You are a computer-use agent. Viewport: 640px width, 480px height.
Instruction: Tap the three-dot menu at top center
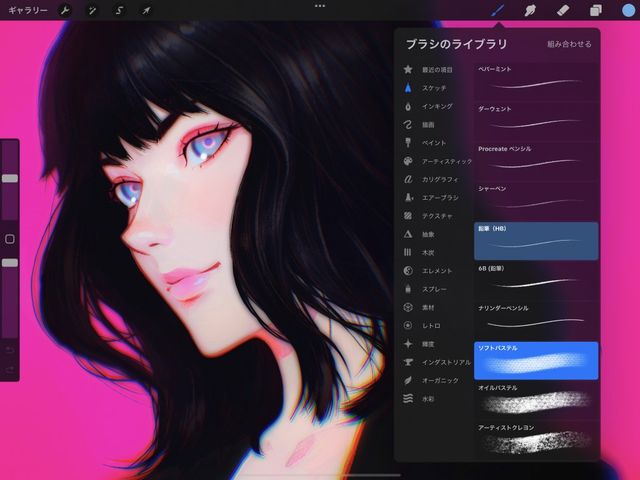pos(320,6)
